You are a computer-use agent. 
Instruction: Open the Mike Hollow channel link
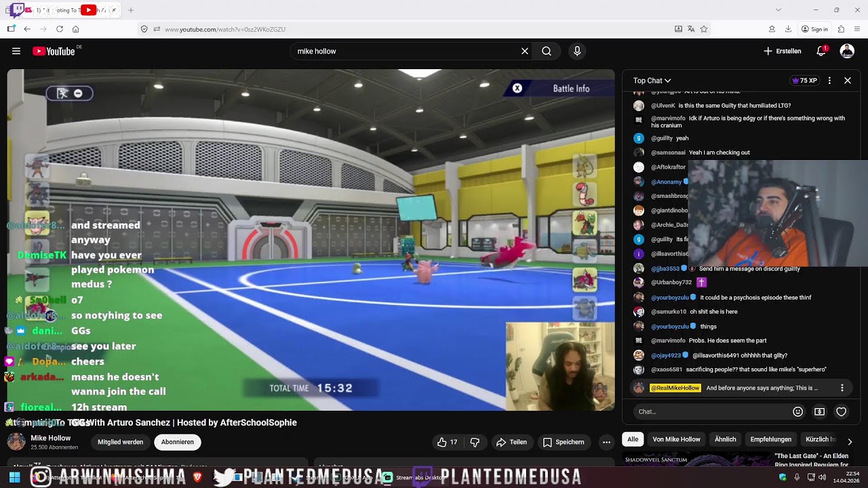[x=50, y=438]
